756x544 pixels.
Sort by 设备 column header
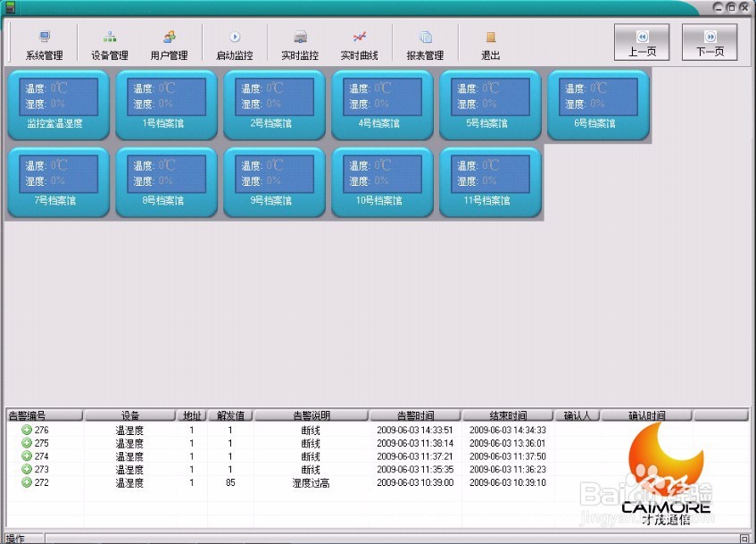click(x=130, y=415)
